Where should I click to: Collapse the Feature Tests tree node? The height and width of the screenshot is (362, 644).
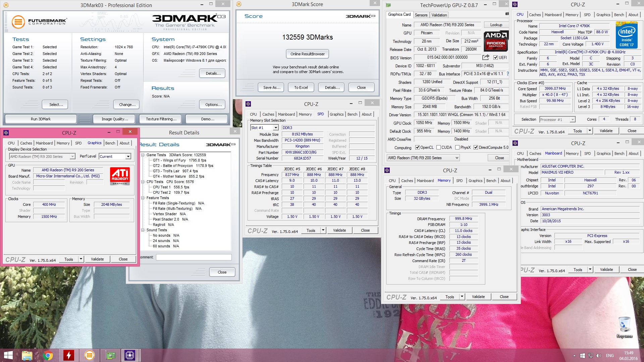pos(143,198)
